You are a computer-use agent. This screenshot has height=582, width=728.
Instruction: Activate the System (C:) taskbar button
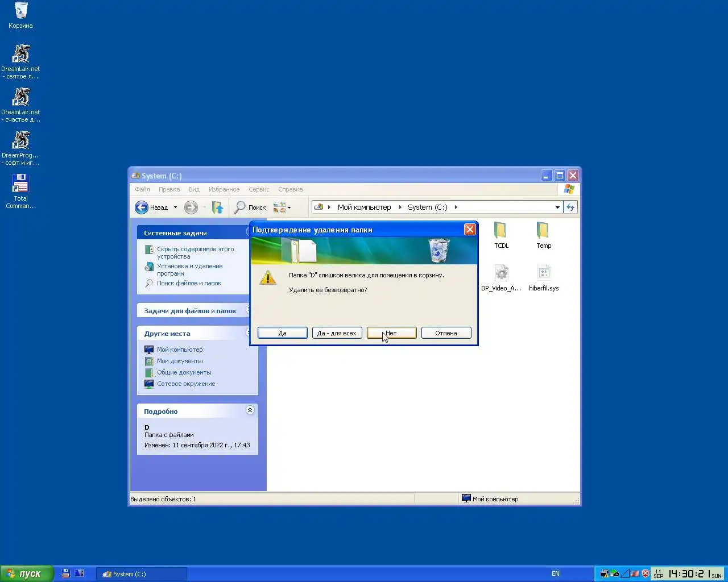141,574
